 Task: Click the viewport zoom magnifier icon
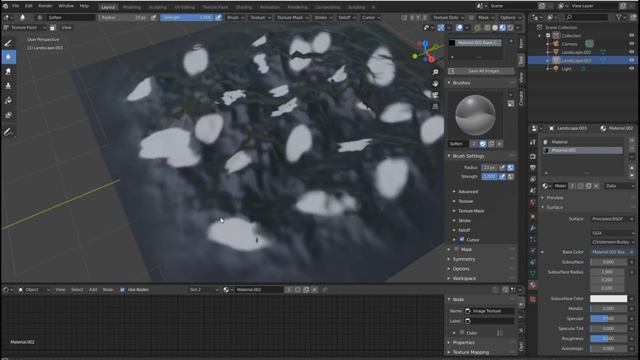click(435, 72)
